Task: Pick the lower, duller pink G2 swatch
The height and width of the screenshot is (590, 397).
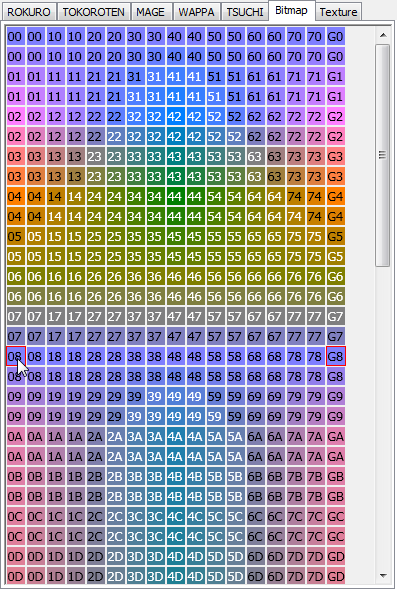Action: pyautogui.click(x=335, y=136)
